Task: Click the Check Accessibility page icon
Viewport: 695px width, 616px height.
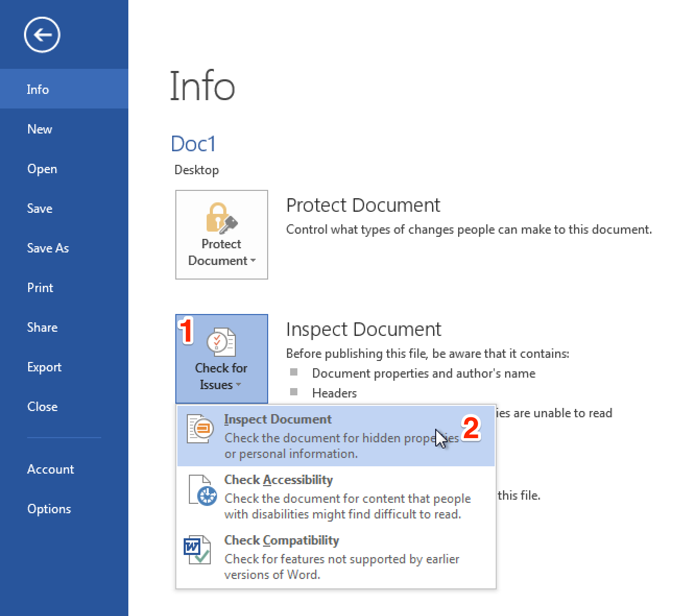Action: click(x=201, y=490)
